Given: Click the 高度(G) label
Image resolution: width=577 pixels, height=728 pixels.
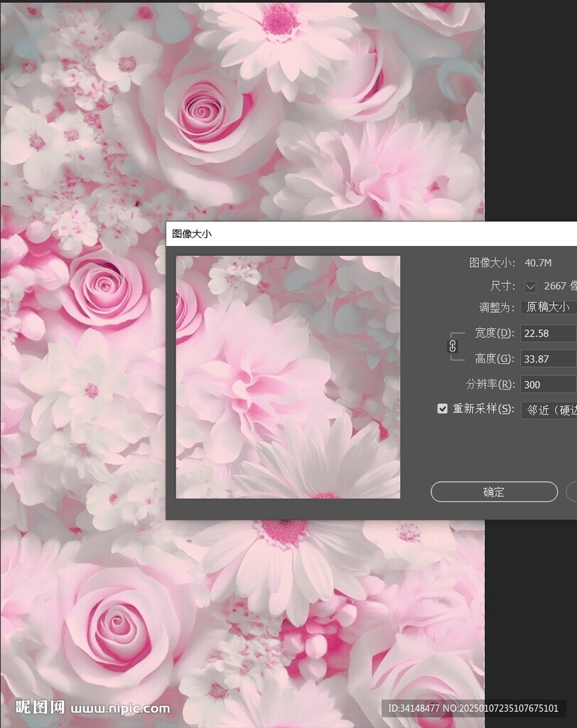Looking at the screenshot, I should click(x=494, y=359).
